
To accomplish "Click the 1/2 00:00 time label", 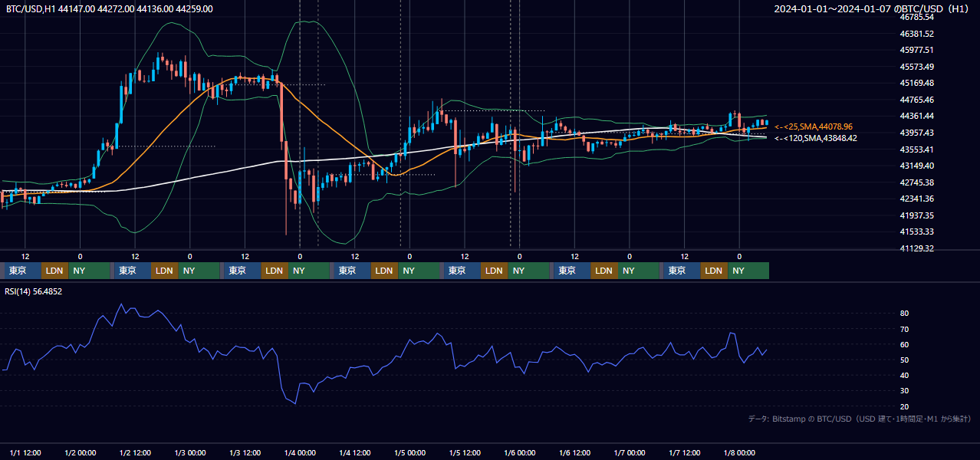I will pos(81,452).
